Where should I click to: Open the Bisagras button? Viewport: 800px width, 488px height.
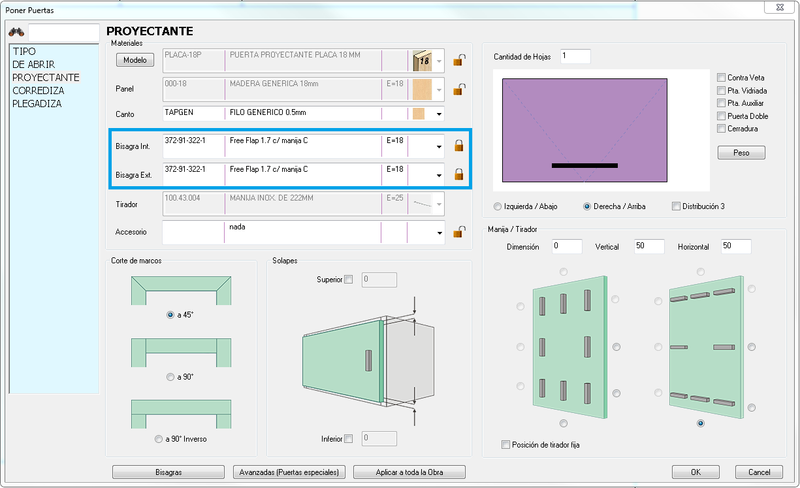(x=168, y=472)
